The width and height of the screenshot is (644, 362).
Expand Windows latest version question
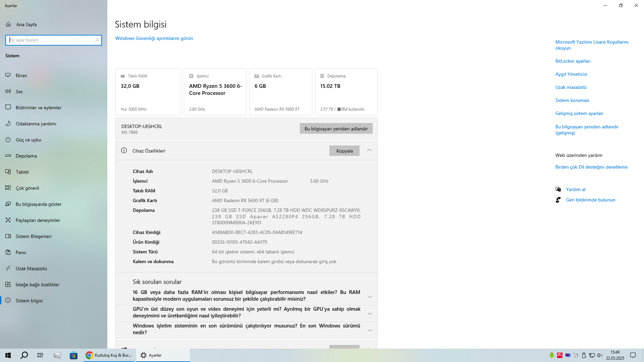(370, 330)
